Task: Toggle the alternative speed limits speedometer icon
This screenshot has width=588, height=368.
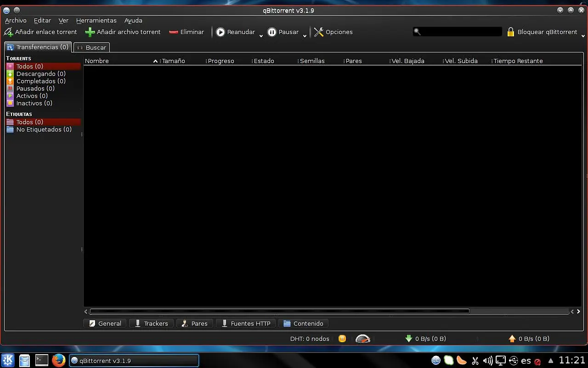Action: [363, 339]
